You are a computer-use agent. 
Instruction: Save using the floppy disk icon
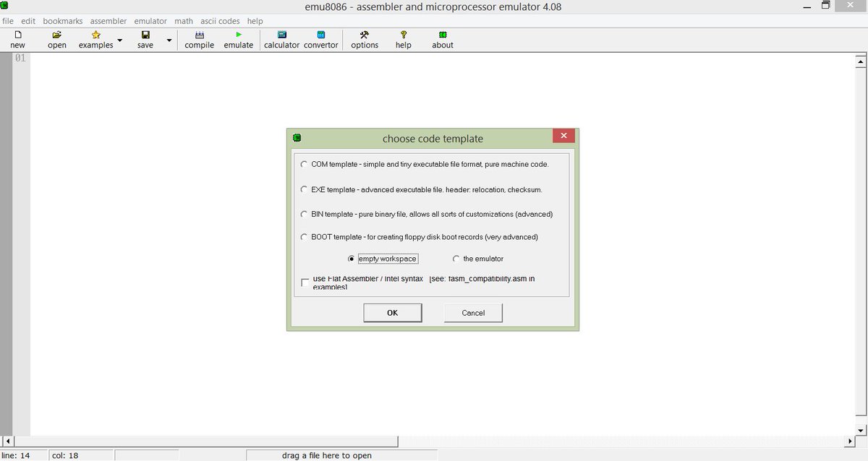[145, 35]
